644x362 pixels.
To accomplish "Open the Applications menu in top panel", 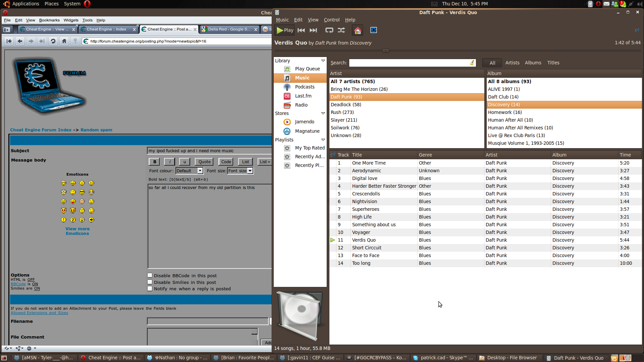I will [x=25, y=4].
